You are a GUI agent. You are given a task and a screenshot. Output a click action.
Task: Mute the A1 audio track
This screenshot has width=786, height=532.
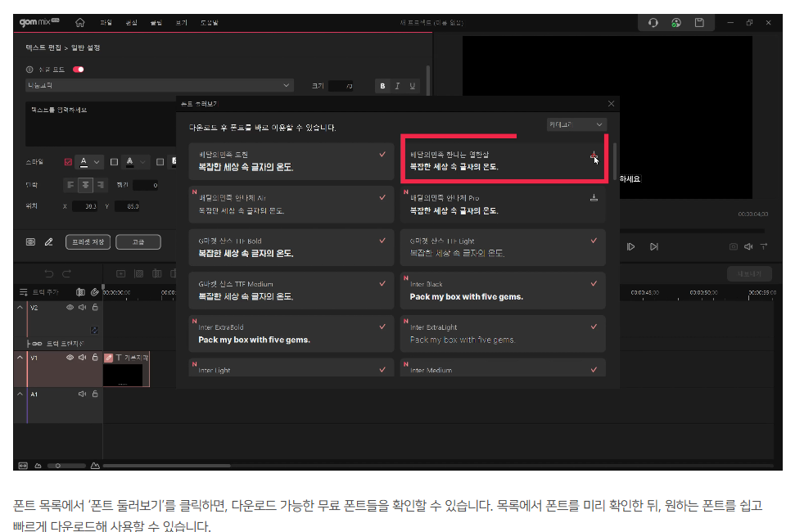coord(82,394)
